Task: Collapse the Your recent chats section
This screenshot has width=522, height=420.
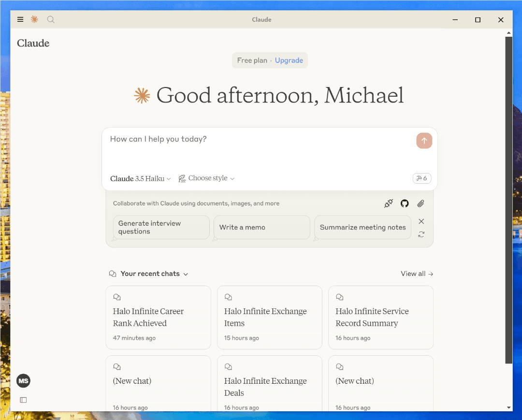Action: (186, 274)
